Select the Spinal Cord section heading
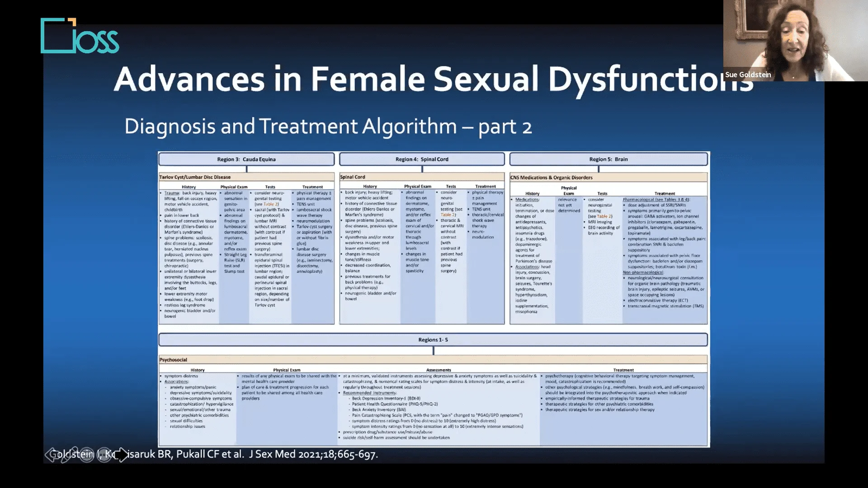The width and height of the screenshot is (868, 488). pyautogui.click(x=353, y=177)
